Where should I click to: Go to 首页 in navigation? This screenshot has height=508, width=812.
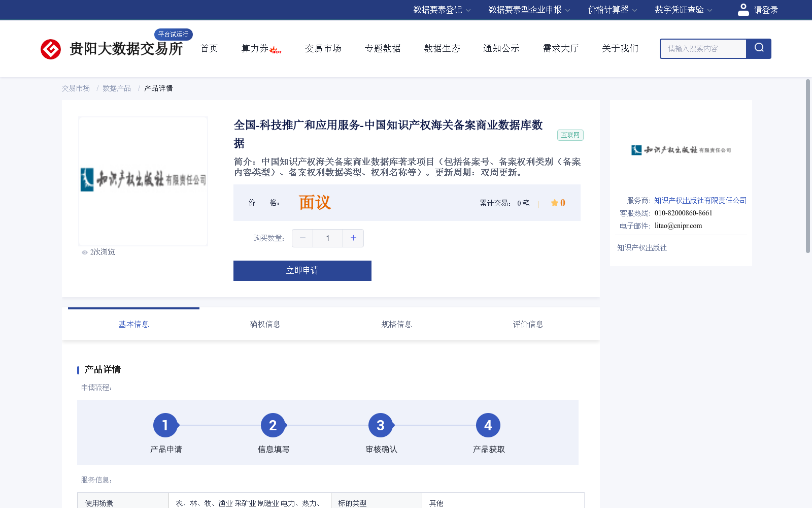point(209,48)
